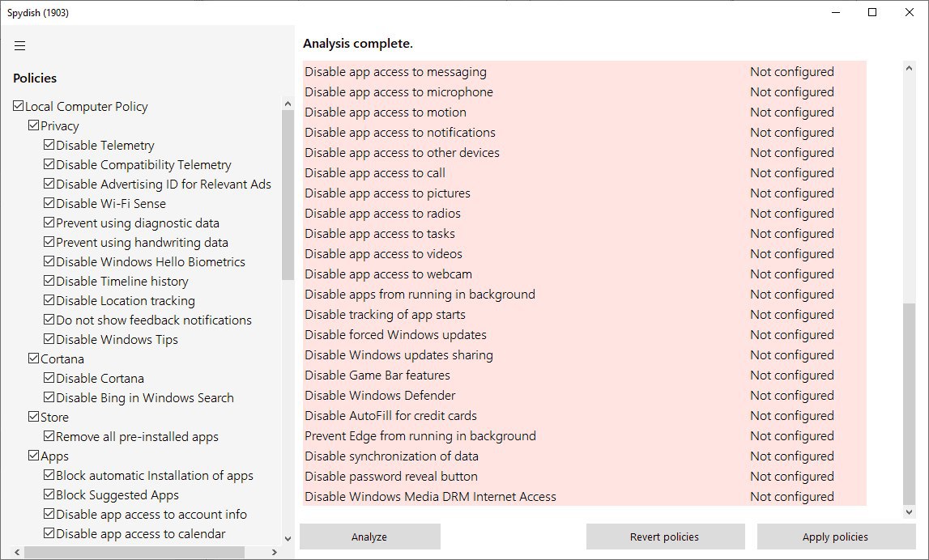This screenshot has height=560, width=929.
Task: Toggle the Privacy group checkbox
Action: pyautogui.click(x=34, y=126)
